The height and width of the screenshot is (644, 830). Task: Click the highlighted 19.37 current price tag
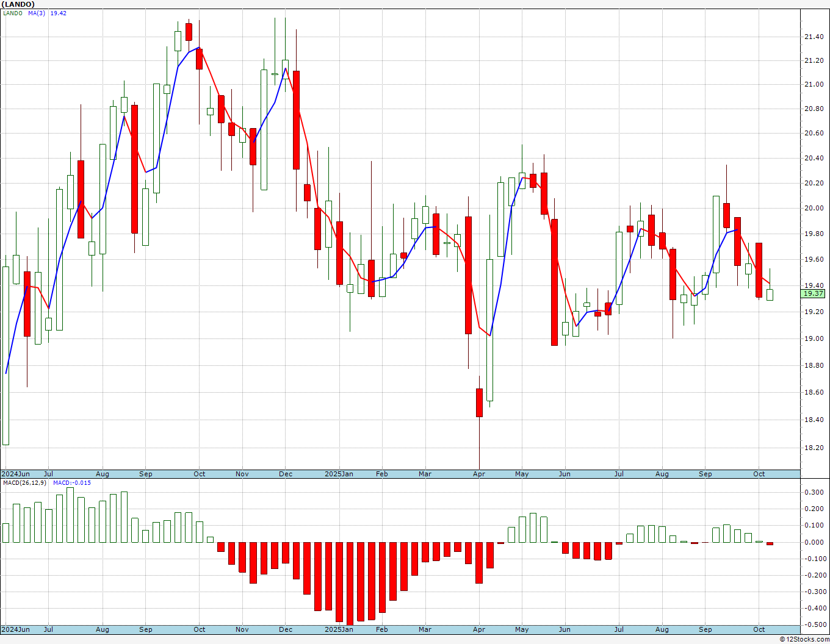813,293
